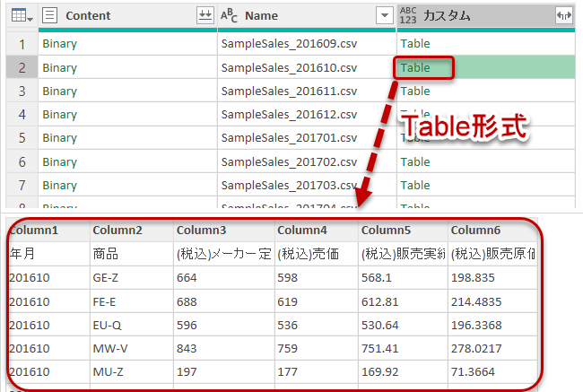Select cell SampleSales_201703.csv
Screen dimensions: 583x392
(x=307, y=185)
